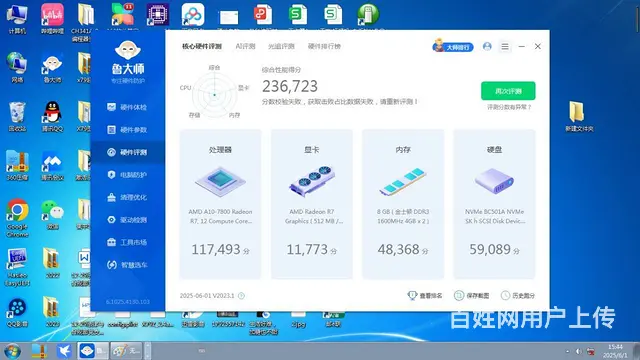Open the green USB drive desktop icon
Image resolution: width=640 pixels, height=360 pixels.
tap(368, 15)
